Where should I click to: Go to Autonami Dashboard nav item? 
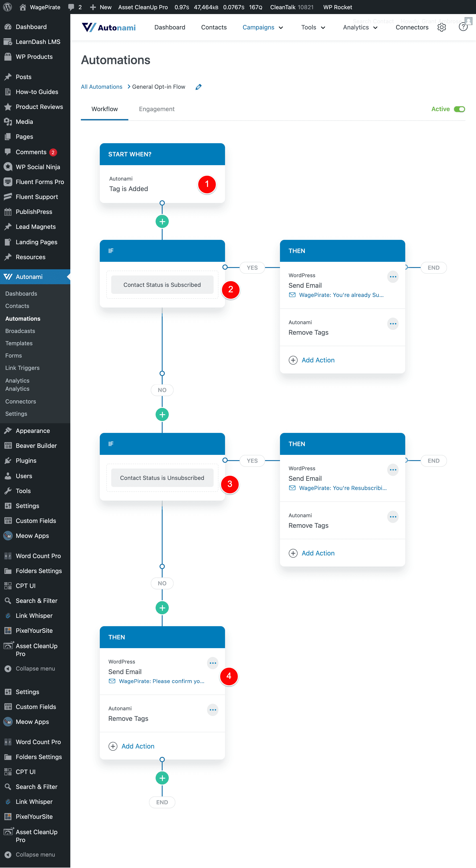coord(170,27)
